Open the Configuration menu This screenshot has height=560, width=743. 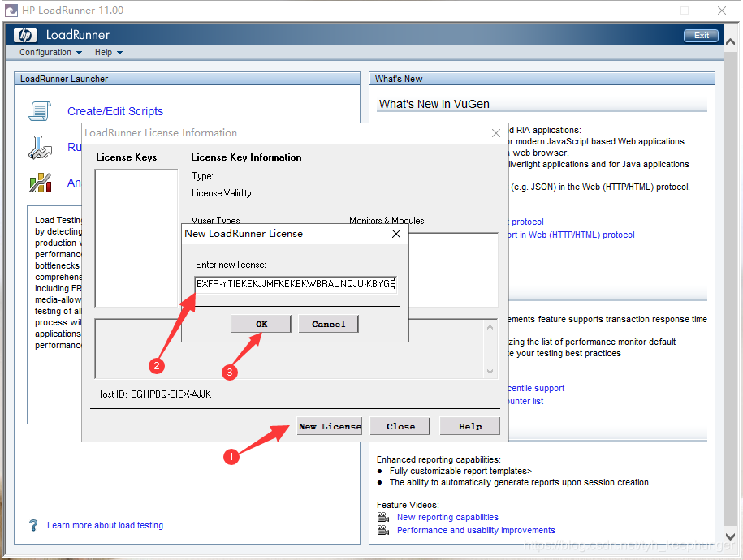click(45, 52)
